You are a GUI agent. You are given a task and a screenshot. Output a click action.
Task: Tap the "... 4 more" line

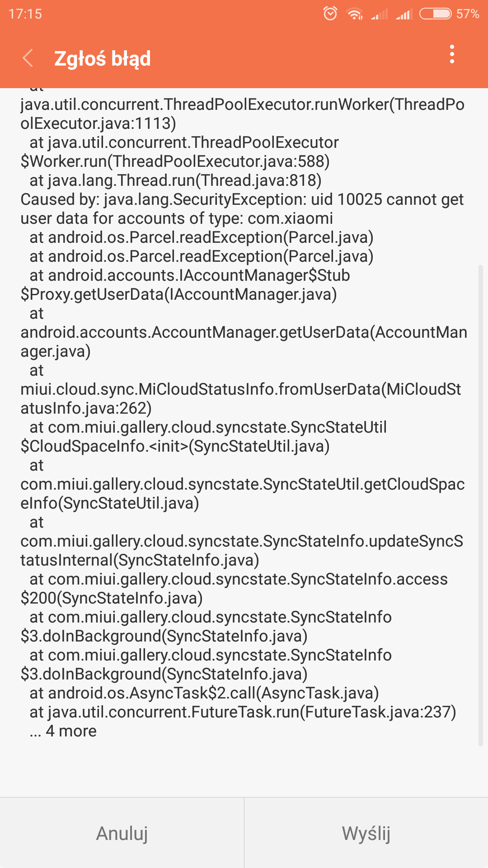(x=63, y=731)
